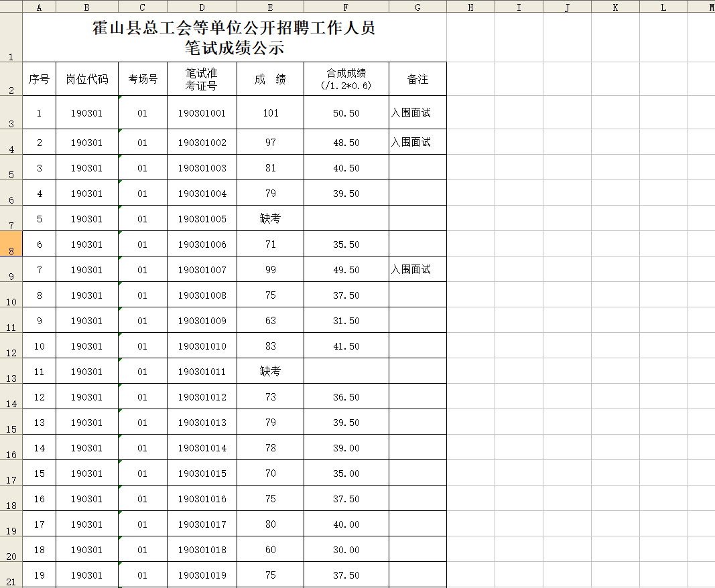Select score 71 cell
715x588 pixels.
(x=271, y=244)
